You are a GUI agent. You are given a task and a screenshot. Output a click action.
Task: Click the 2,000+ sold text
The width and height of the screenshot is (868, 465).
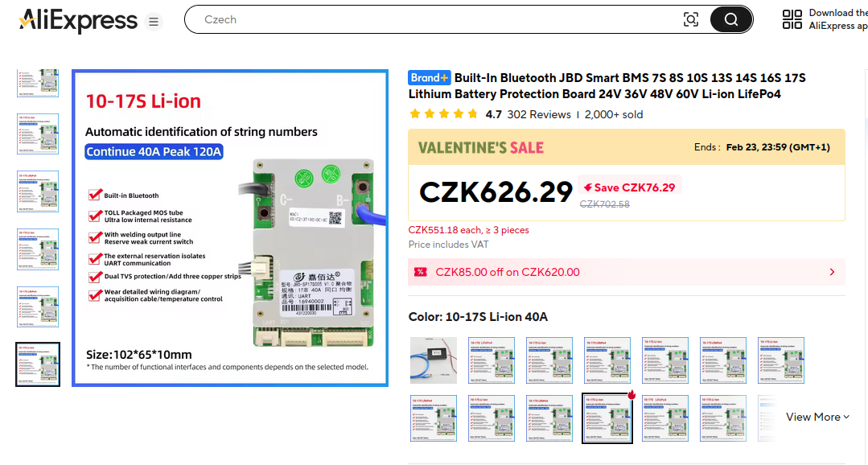coord(613,114)
